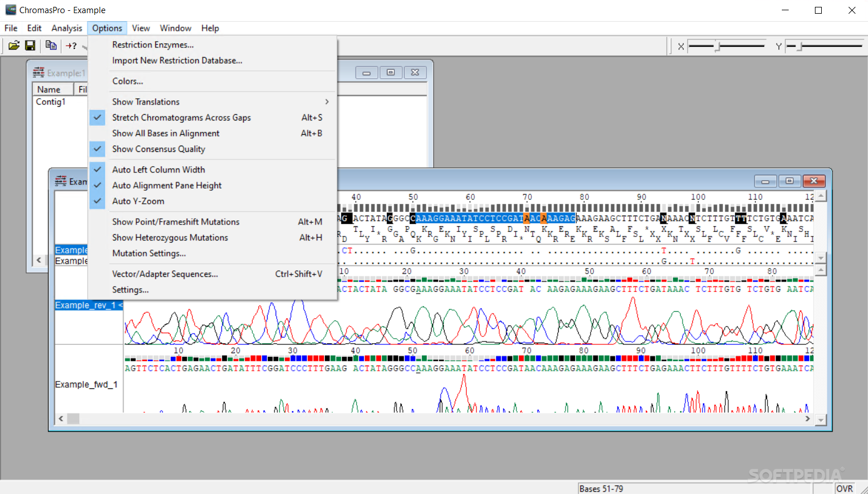
Task: Click the OVR indicator in status bar
Action: [x=845, y=489]
